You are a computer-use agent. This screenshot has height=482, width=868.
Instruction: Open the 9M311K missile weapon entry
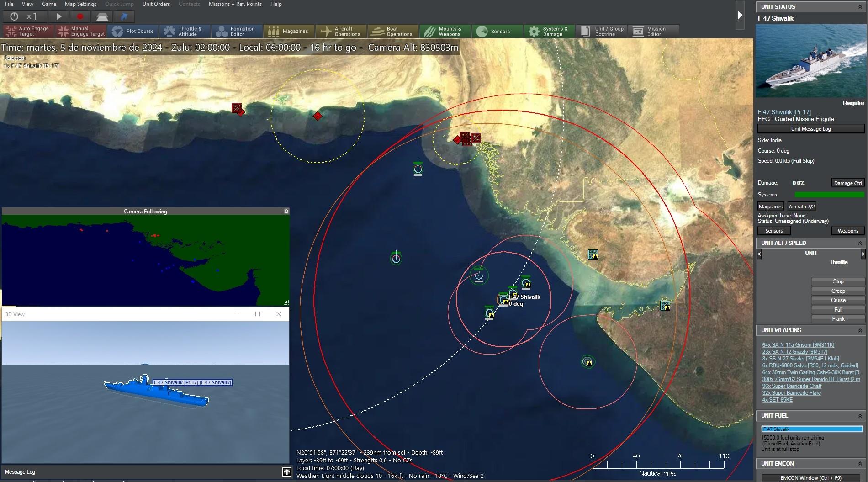coord(799,345)
